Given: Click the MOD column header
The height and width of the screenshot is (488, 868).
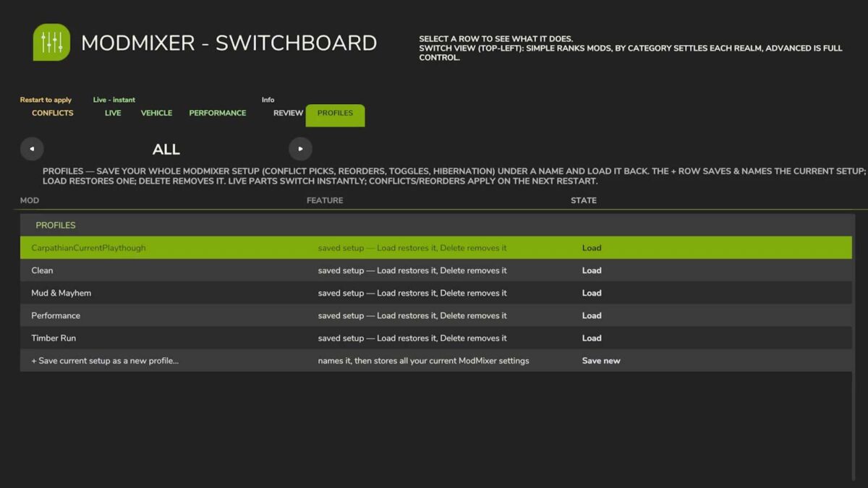Looking at the screenshot, I should [30, 200].
